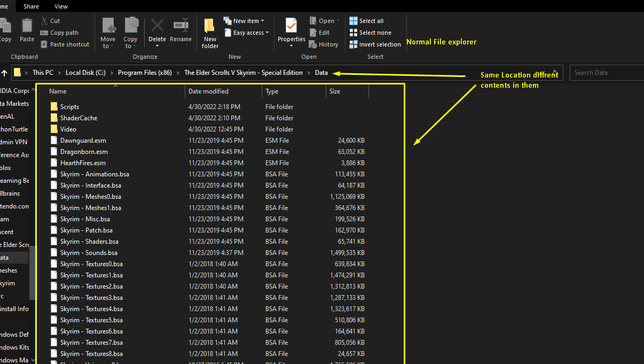Click the 1,499,535 KB size value
644x364 pixels.
pos(347,253)
